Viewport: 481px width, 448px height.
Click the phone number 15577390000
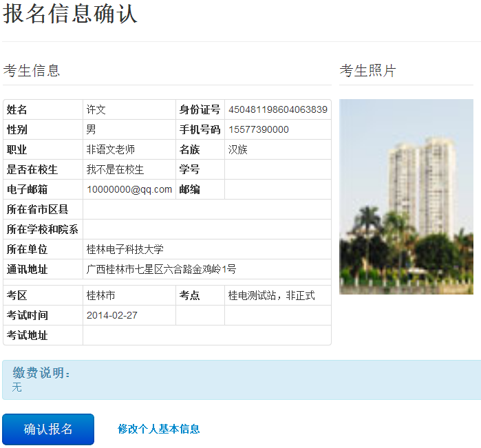click(x=259, y=129)
